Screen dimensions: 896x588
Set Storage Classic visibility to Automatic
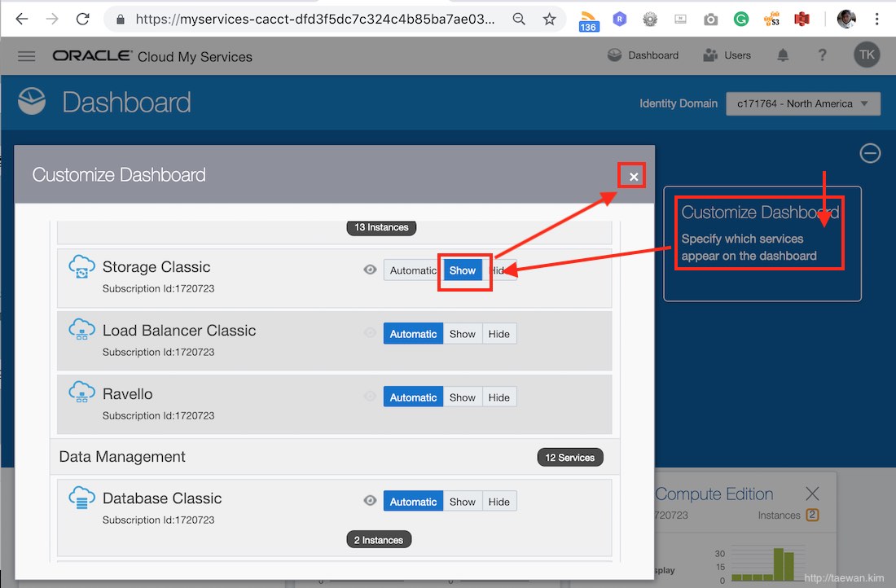point(413,270)
